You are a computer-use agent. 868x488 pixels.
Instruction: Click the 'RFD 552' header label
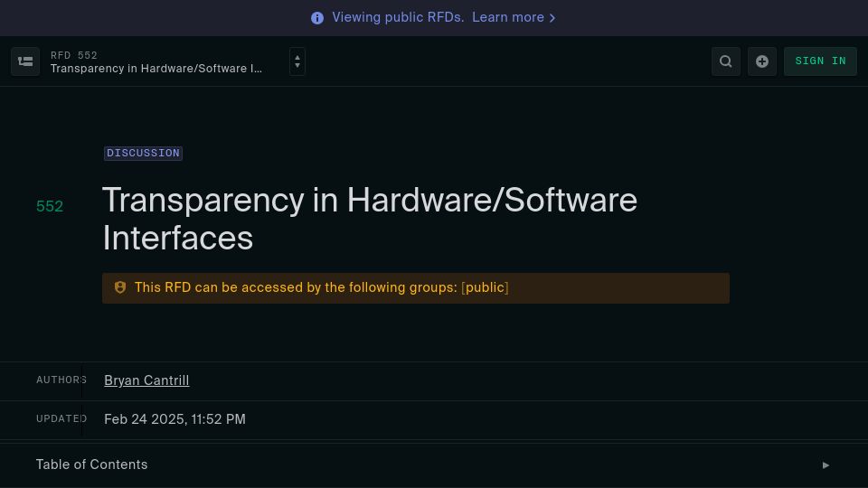(73, 55)
